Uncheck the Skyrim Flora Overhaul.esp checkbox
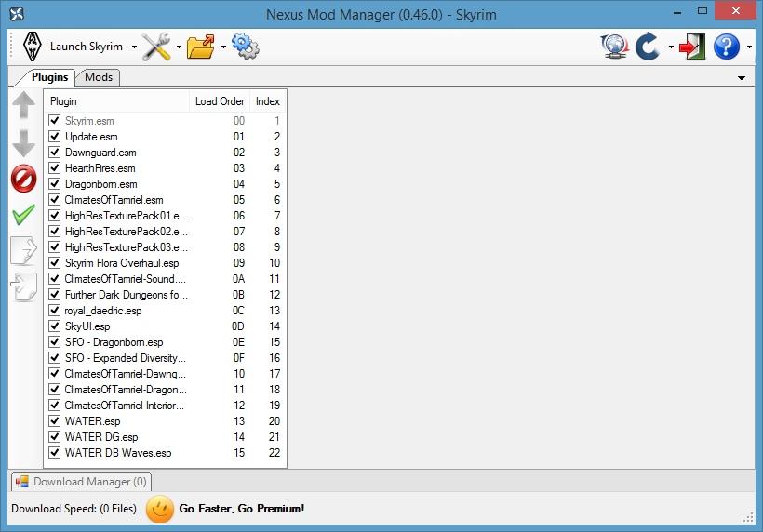 pos(55,262)
